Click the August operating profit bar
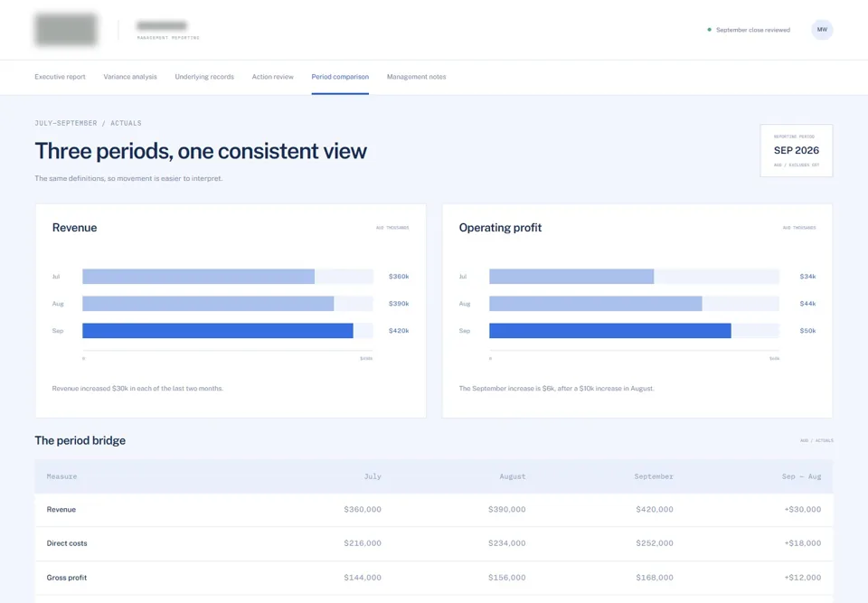 click(x=596, y=304)
